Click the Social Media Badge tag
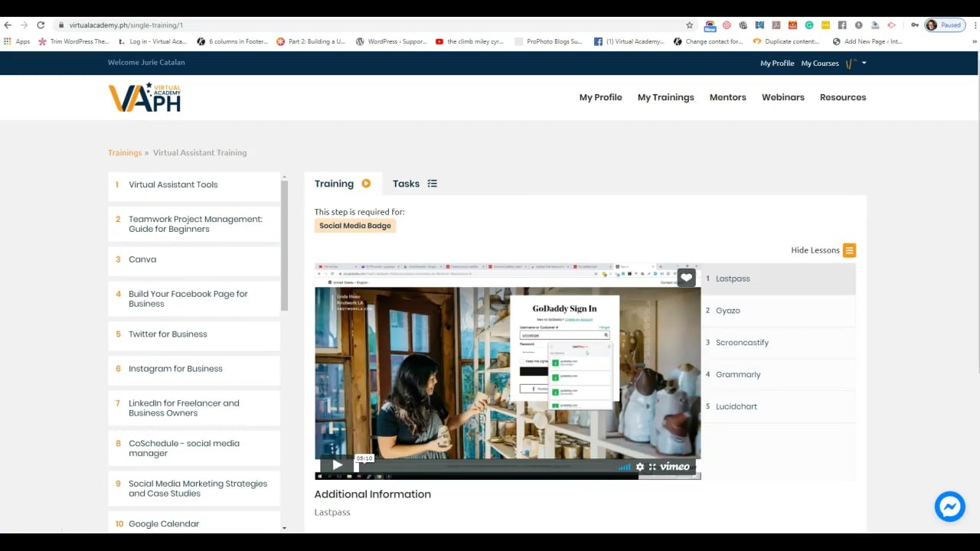The height and width of the screenshot is (551, 980). coord(355,226)
